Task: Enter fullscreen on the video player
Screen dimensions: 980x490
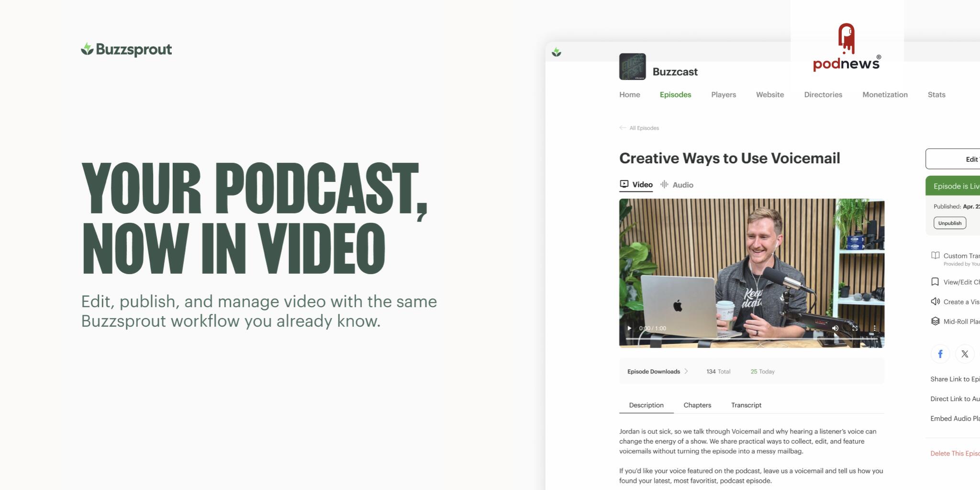Action: (855, 328)
